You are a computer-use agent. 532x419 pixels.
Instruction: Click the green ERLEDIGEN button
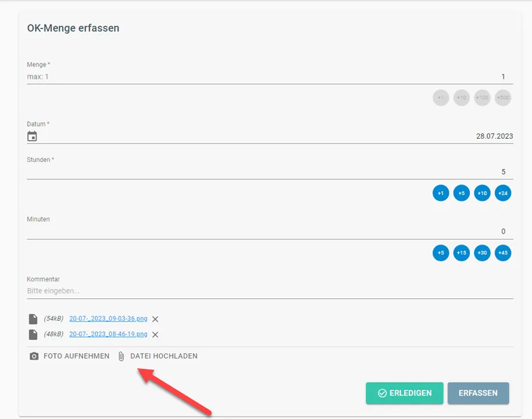(405, 393)
